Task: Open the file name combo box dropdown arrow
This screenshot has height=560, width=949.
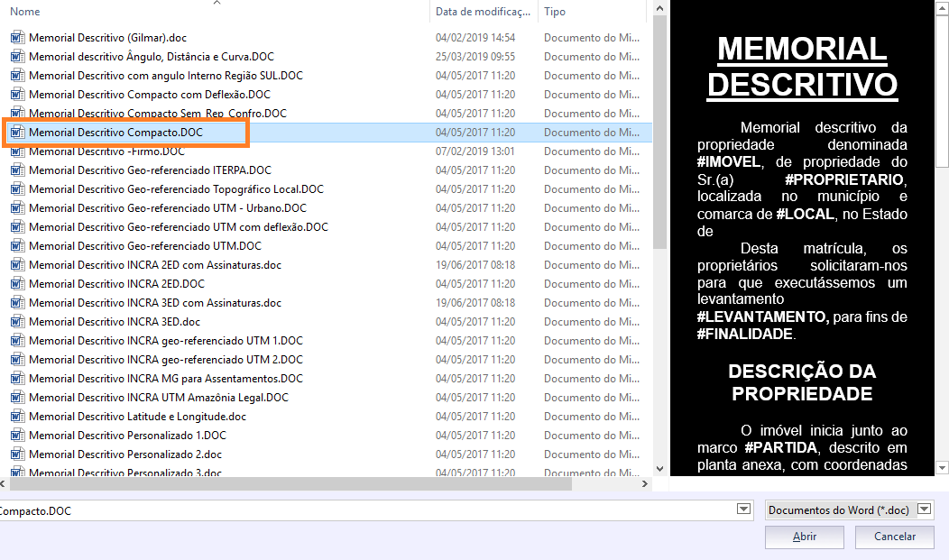Action: pyautogui.click(x=743, y=510)
